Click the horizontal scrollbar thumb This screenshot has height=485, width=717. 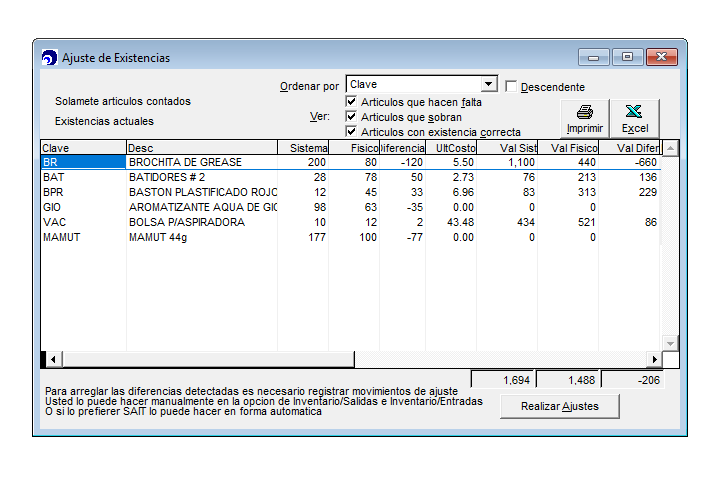208,359
